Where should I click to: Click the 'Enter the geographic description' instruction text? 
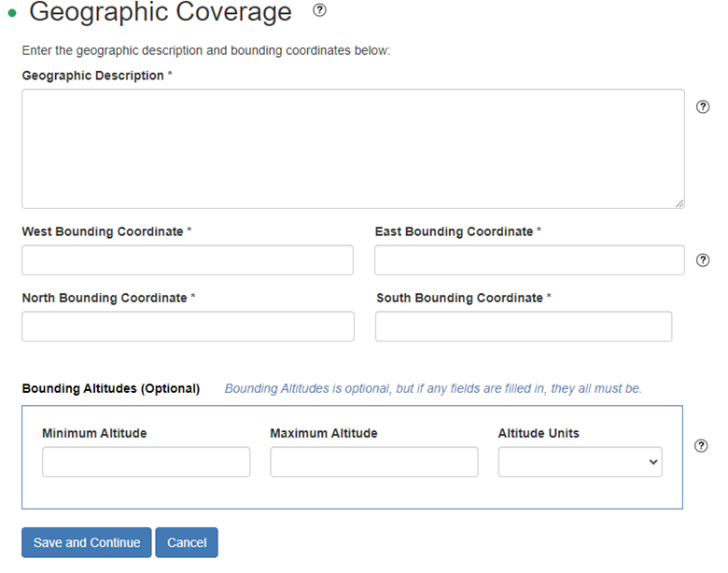206,50
